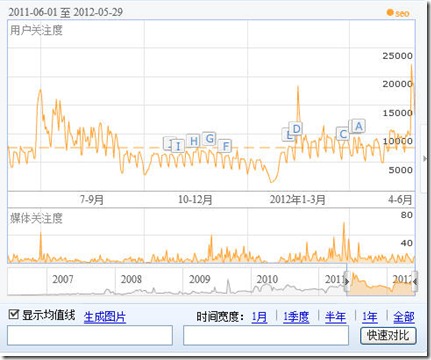Click news marker C on chart
The width and height of the screenshot is (431, 360).
tap(342, 134)
